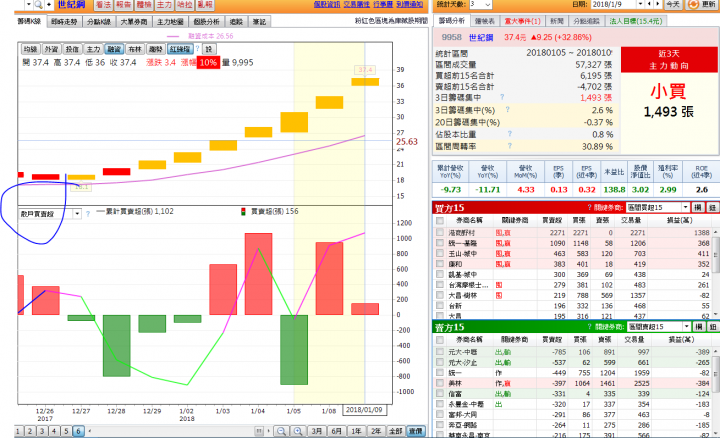
Task: Toggle the 趨勢 chart overlay
Action: [156, 49]
